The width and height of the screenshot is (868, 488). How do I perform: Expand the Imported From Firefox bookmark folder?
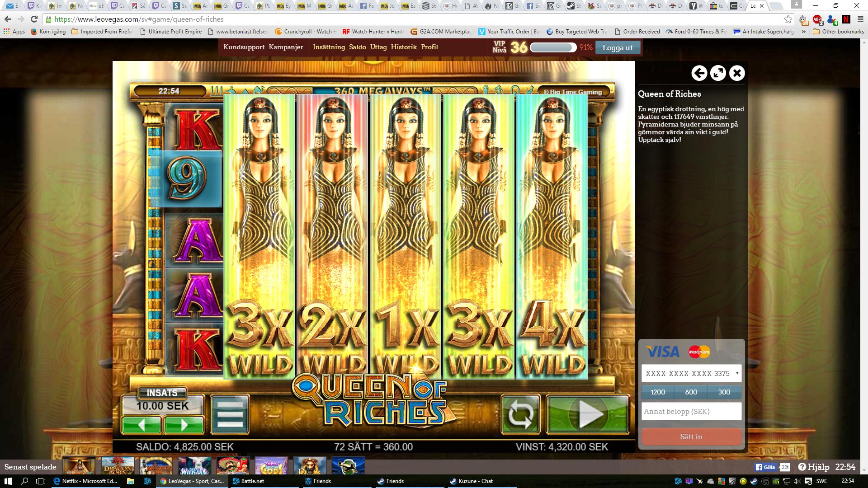tap(102, 32)
